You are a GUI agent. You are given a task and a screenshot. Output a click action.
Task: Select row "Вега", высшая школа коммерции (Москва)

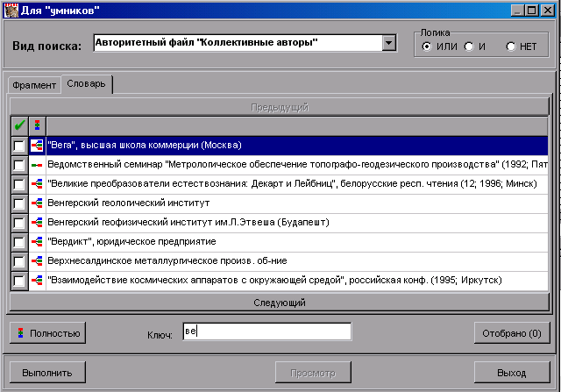[297, 146]
